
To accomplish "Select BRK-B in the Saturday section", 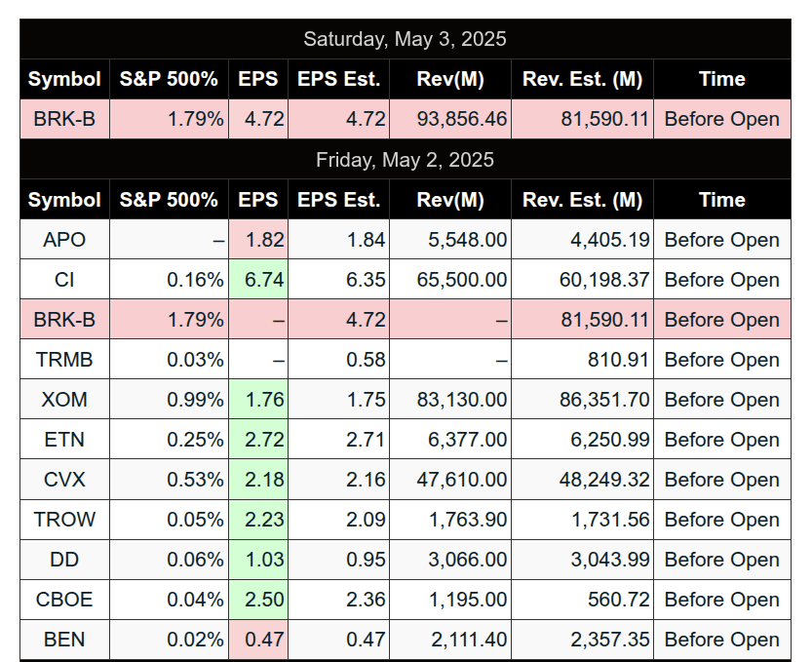I will tap(64, 120).
